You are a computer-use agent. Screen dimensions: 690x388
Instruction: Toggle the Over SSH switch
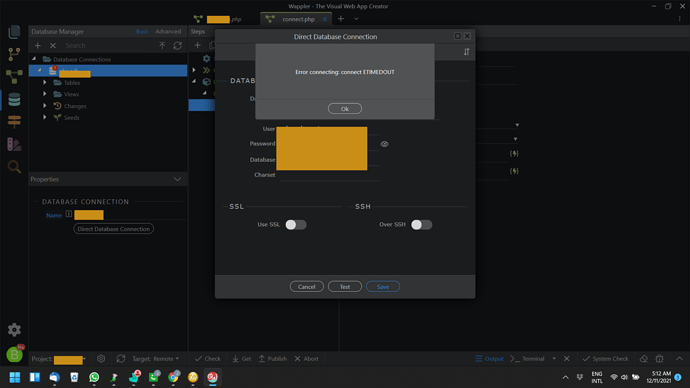click(422, 225)
